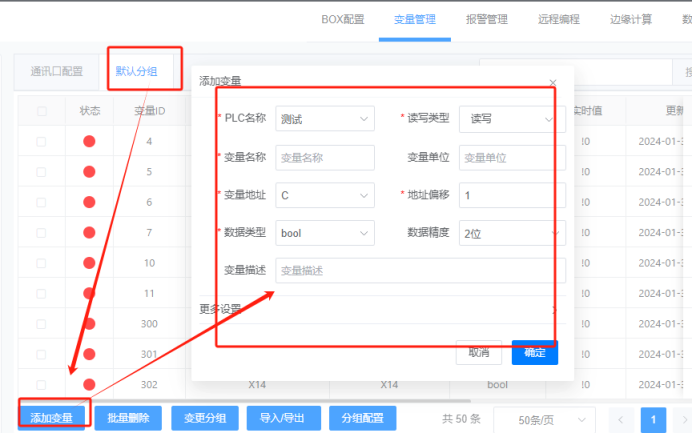693x434 pixels.
Task: Click the 添加变量 button
Action: click(x=51, y=418)
